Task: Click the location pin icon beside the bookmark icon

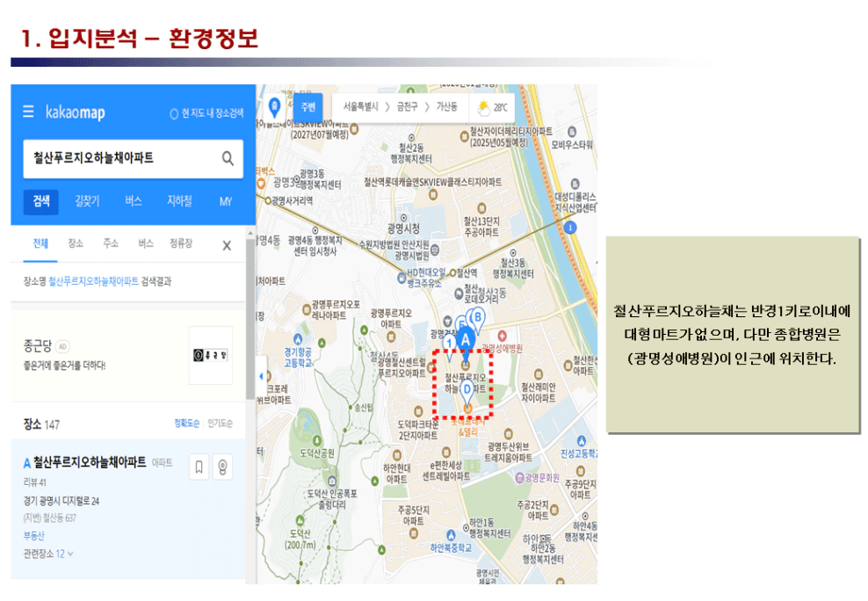Action: pos(222,467)
